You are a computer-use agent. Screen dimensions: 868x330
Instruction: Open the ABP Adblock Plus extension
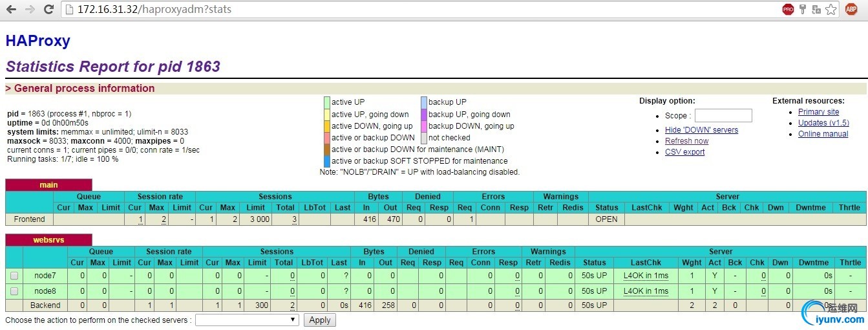(x=851, y=10)
